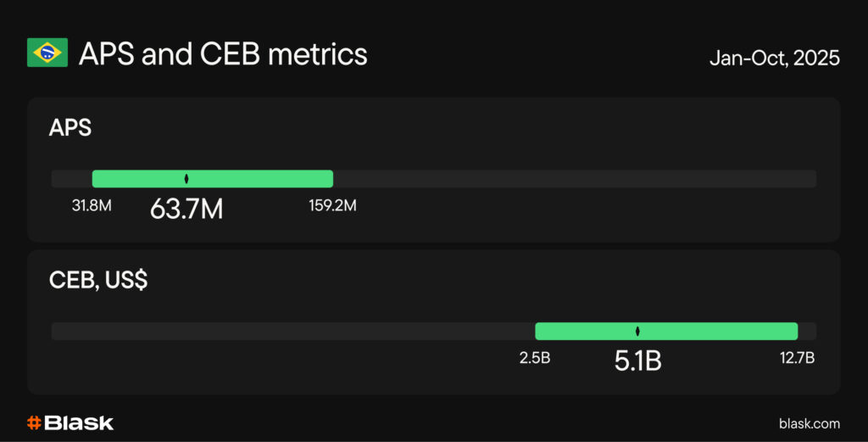Click the empty gray APS track right of the green bar

576,179
